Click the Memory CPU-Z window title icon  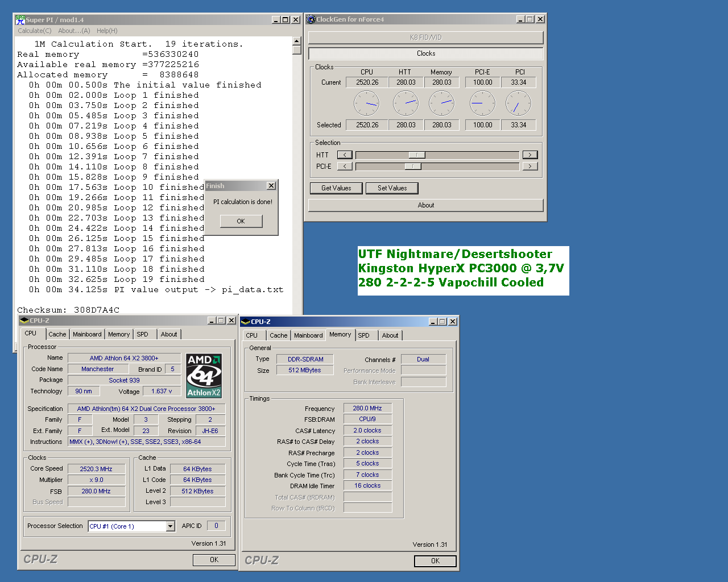coord(246,322)
